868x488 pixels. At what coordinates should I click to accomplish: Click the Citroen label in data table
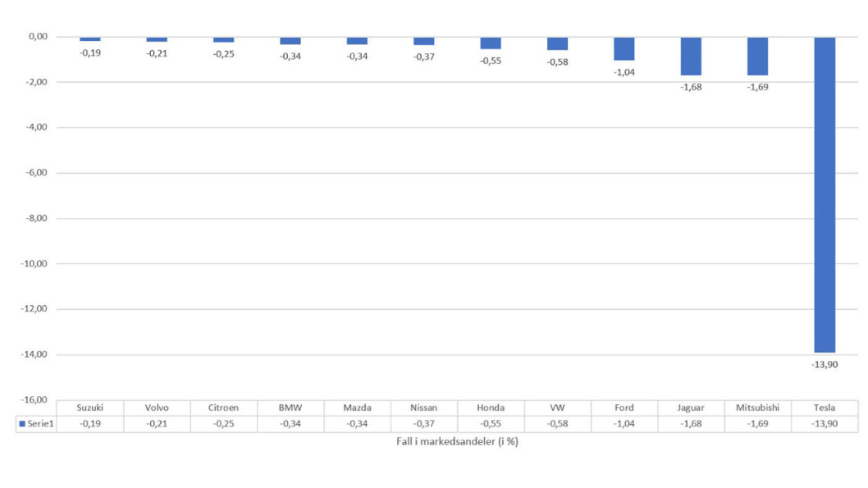pos(223,408)
